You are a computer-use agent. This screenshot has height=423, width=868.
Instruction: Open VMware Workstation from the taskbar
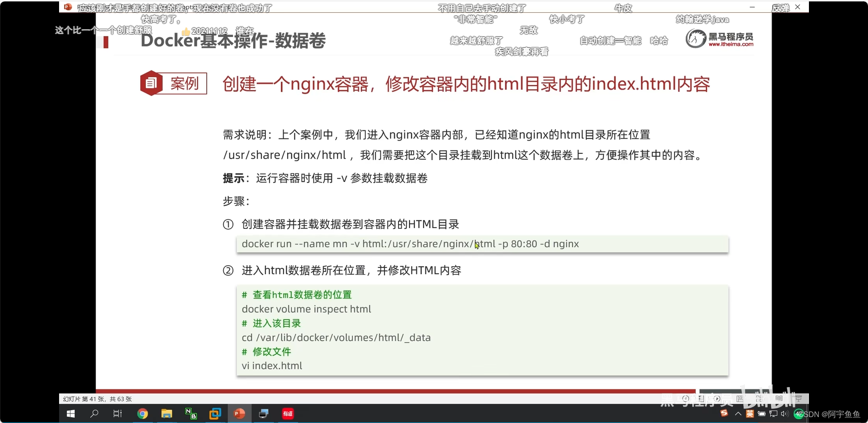(215, 413)
